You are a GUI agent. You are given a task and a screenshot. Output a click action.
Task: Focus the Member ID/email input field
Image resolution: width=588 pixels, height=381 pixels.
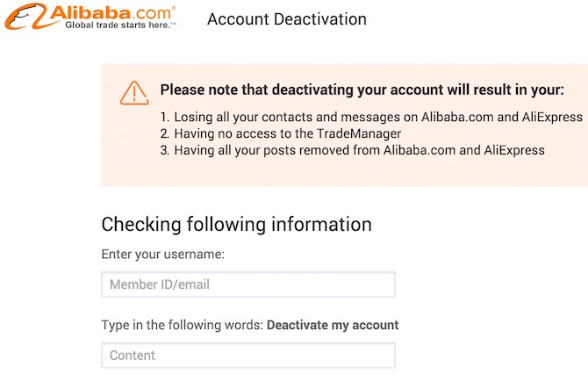248,284
